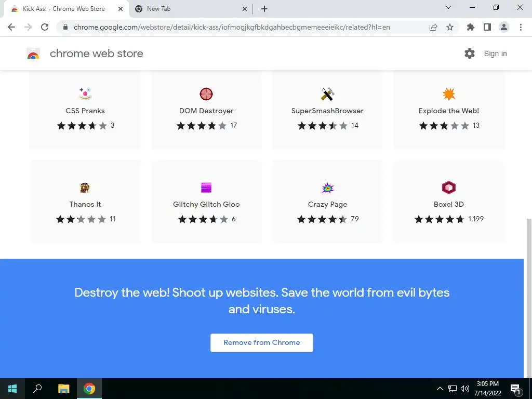Open the CSS Pranks title link
This screenshot has width=532, height=399.
pos(85,111)
